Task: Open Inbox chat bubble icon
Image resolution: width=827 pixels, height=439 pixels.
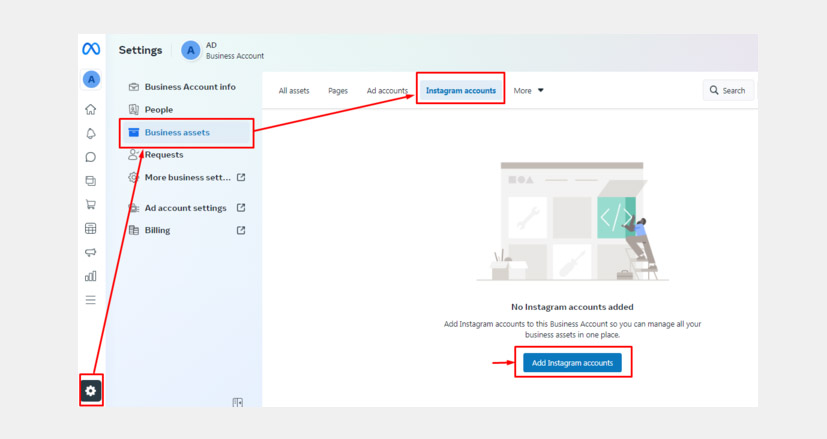Action: [x=91, y=157]
